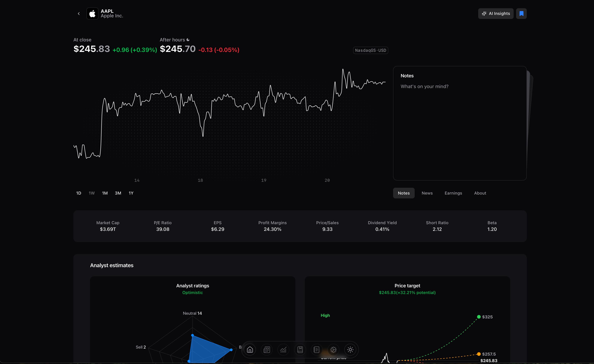Switch to the About tab
Screen dimensions: 594x364
click(x=480, y=193)
